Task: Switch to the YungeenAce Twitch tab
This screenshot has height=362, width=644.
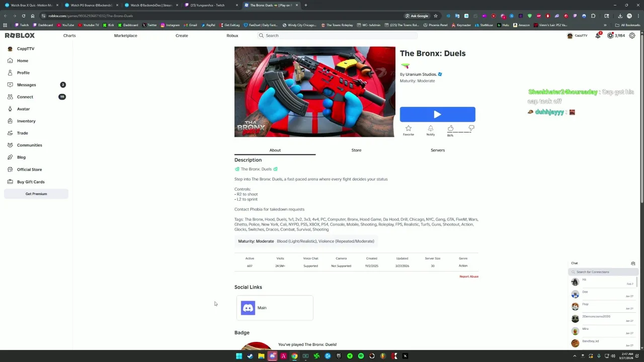Action: 210,6
